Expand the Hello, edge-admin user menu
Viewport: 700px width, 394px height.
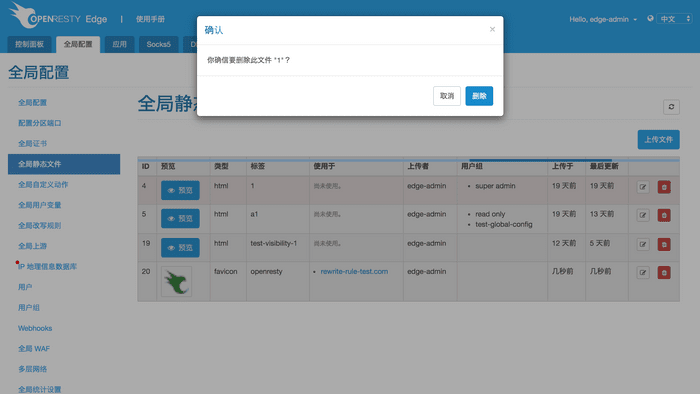[603, 19]
